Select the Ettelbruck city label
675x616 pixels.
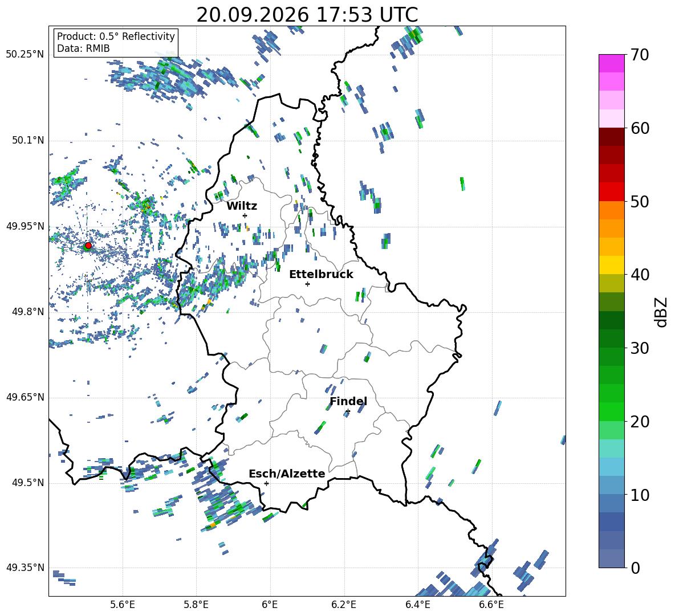point(321,275)
